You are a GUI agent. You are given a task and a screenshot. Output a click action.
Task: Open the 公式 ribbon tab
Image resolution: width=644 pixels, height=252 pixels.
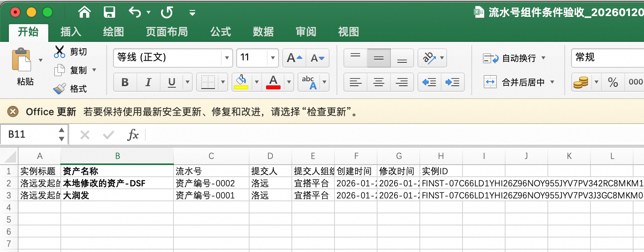pos(221,32)
